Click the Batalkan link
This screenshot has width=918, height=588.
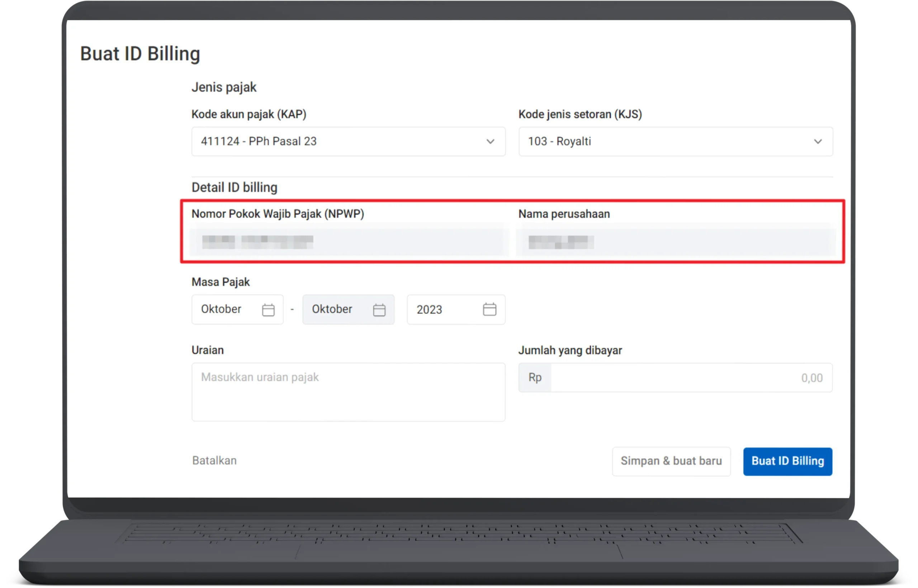[214, 461]
